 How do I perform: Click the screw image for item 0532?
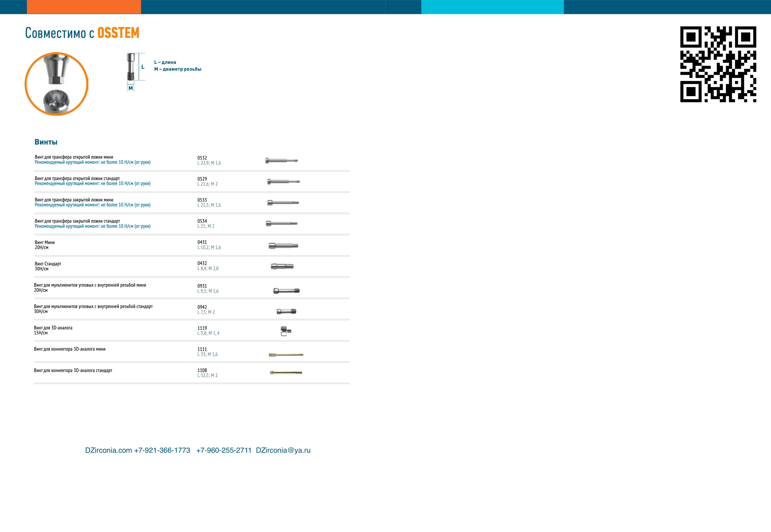click(281, 161)
